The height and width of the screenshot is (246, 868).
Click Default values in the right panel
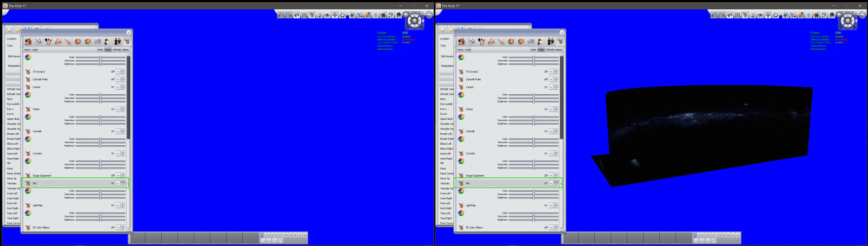[x=554, y=49]
